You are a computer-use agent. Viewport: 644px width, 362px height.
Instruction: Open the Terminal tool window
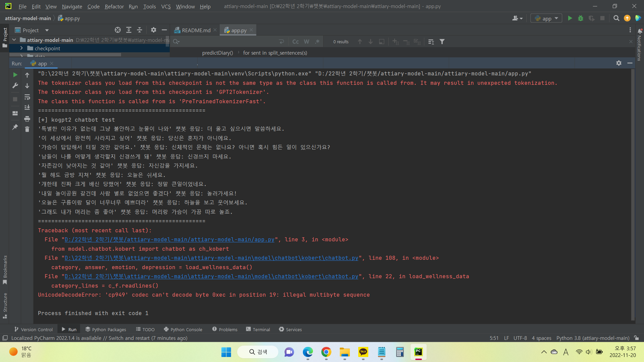tap(258, 329)
